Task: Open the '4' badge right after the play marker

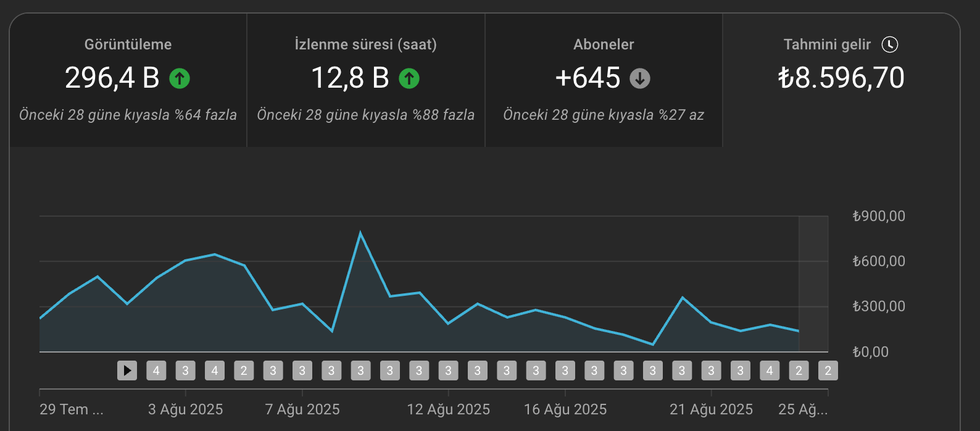Action: (x=156, y=370)
